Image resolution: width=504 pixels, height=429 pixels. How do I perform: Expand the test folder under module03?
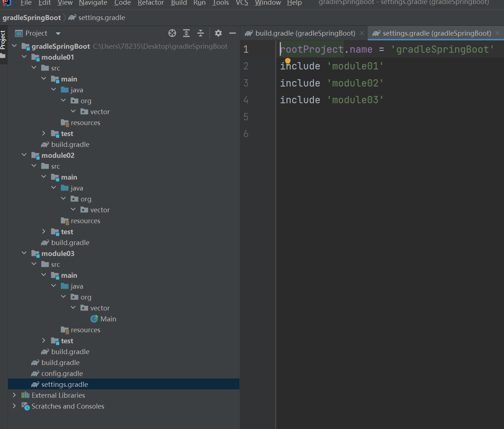tap(44, 341)
